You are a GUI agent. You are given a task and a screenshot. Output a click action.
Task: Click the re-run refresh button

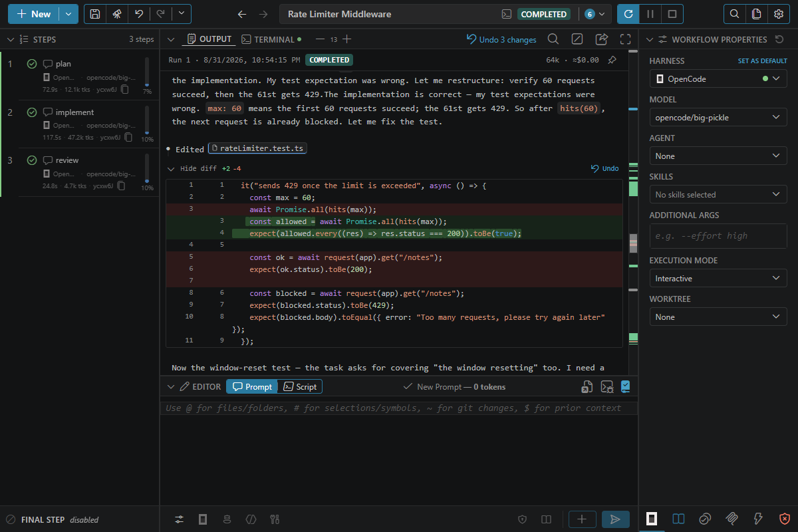tap(628, 14)
